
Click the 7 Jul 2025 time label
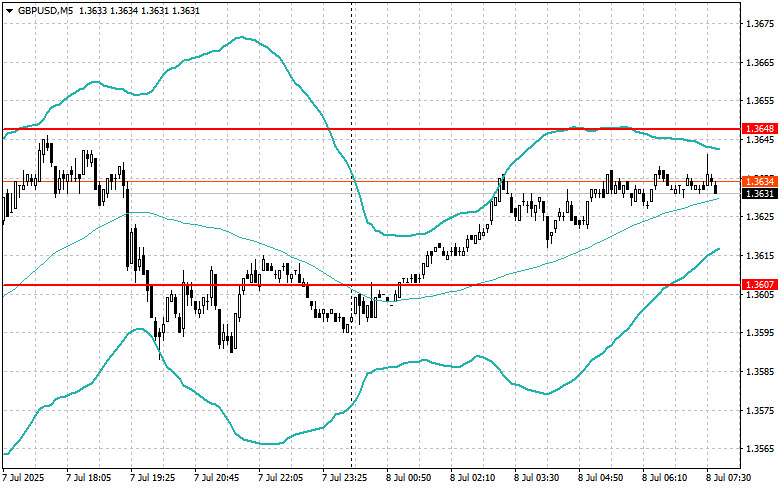tap(23, 478)
